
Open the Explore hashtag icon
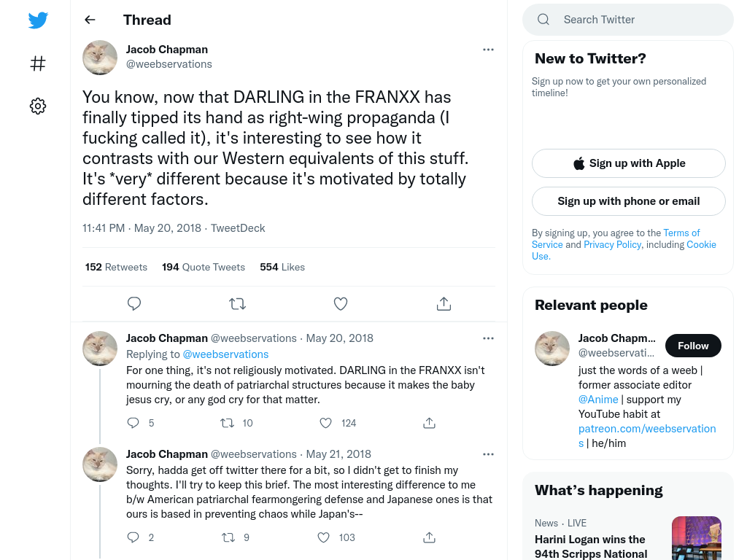pos(38,63)
